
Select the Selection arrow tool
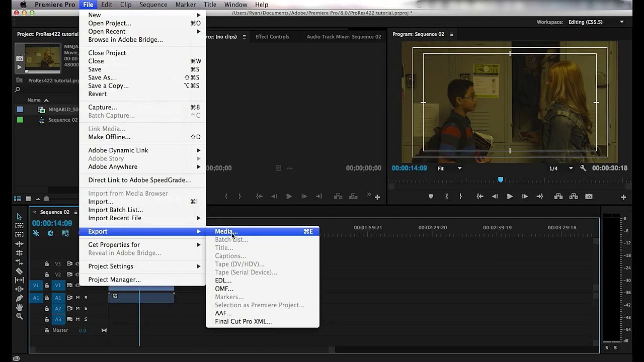pos(19,217)
